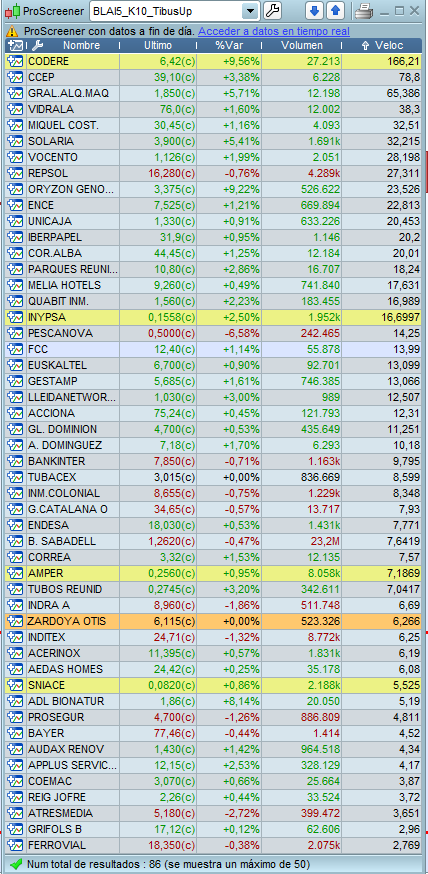Open chart icon for ORYZON GENO... row
The width and height of the screenshot is (428, 874).
click(x=15, y=190)
